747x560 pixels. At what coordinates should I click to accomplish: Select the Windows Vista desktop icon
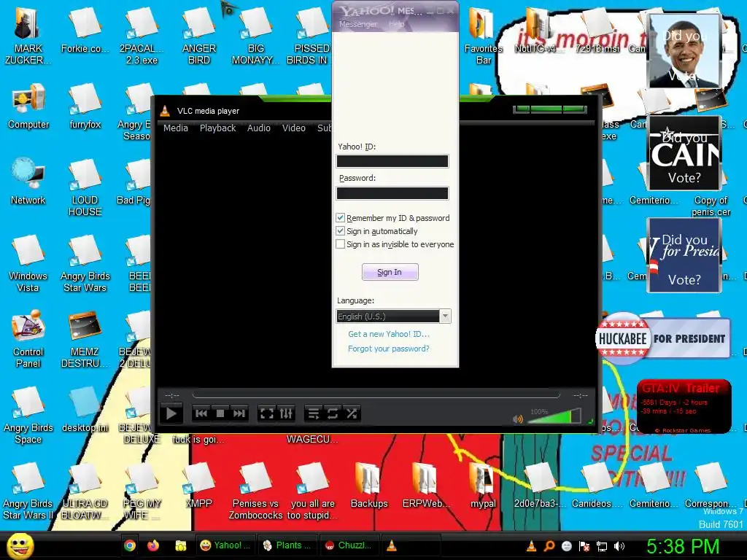click(28, 263)
